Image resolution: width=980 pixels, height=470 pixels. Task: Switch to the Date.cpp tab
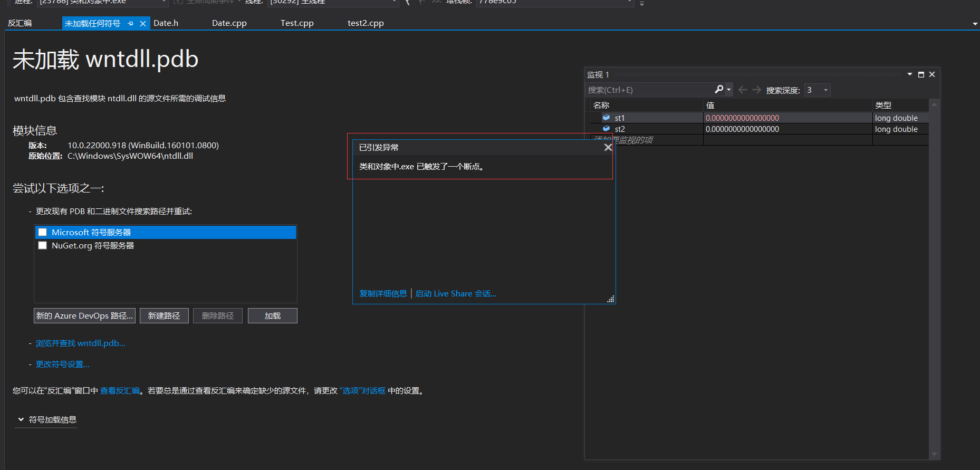pyautogui.click(x=229, y=23)
